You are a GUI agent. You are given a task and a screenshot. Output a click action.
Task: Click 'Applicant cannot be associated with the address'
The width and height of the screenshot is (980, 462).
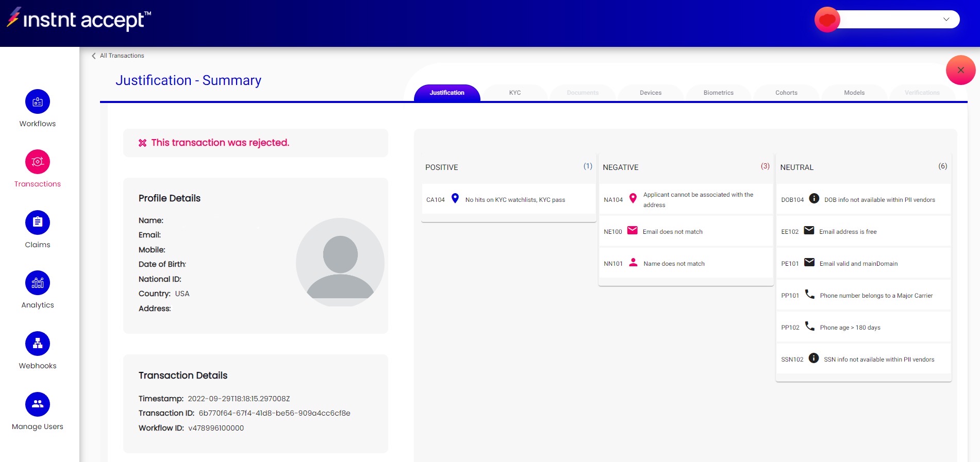[698, 200]
